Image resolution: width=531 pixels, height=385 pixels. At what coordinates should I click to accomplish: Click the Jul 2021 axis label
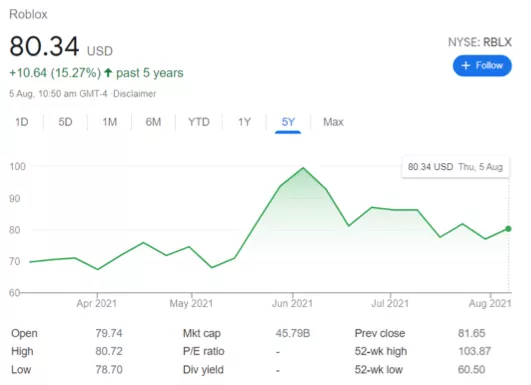tap(390, 303)
